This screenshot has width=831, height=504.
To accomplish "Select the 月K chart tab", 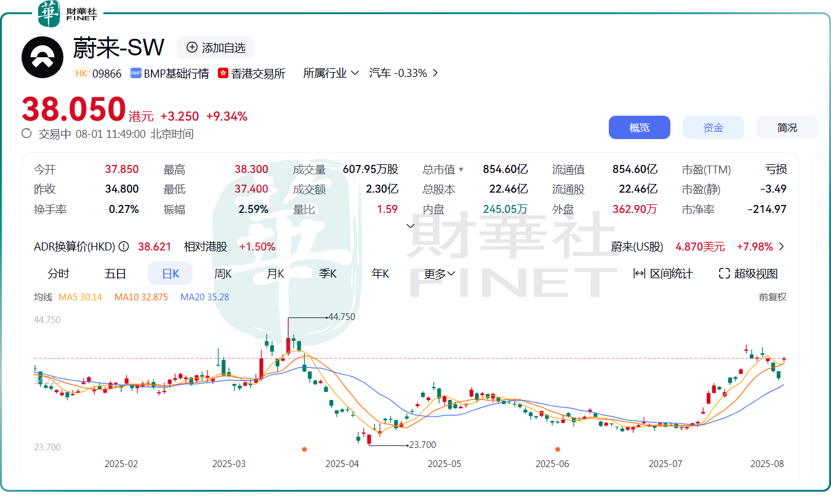I will tap(275, 274).
